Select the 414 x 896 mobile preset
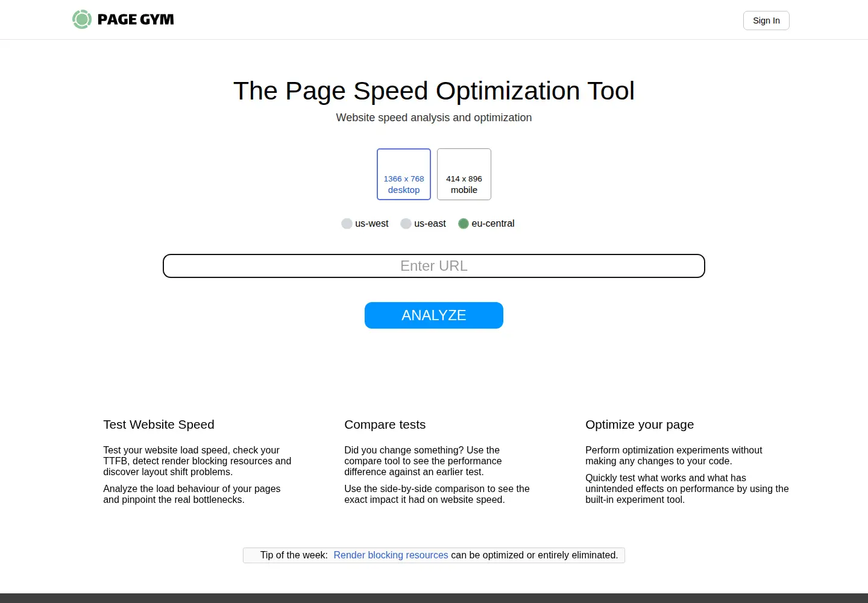Viewport: 868px width, 603px height. (464, 174)
